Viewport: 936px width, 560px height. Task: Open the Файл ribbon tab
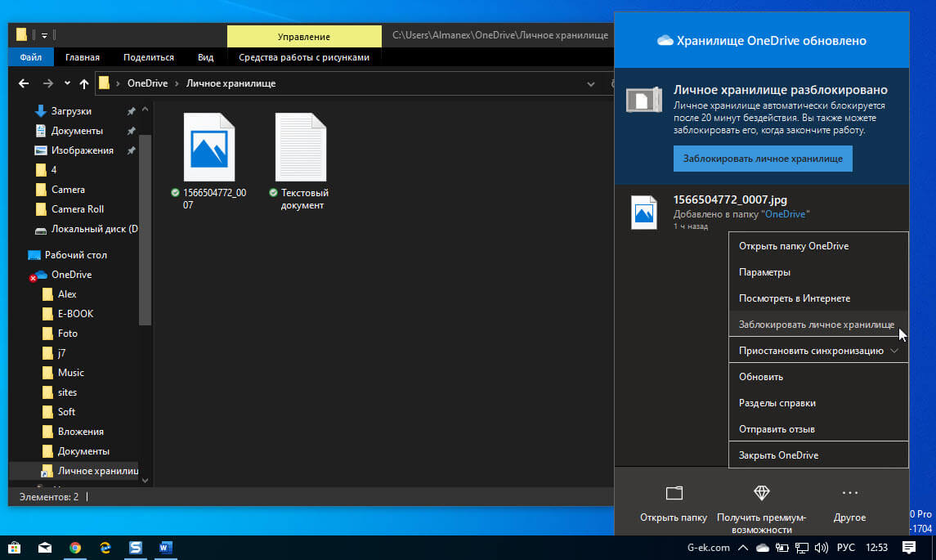coord(31,57)
